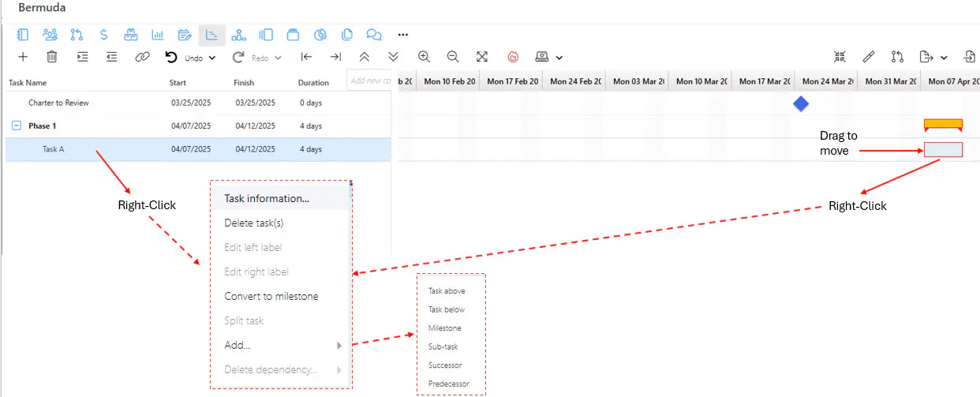Screen dimensions: 980x397
Task: Click the first top-row branch/dependency icon
Action: (77, 35)
